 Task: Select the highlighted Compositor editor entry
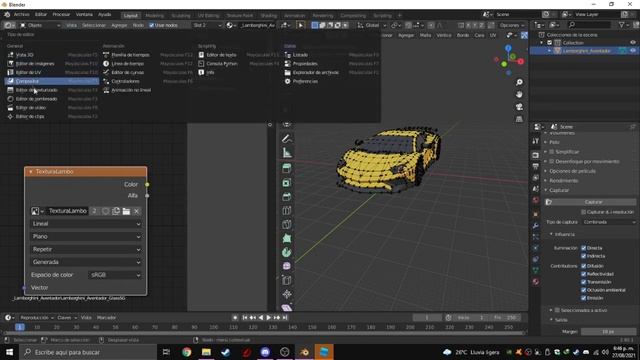51,81
